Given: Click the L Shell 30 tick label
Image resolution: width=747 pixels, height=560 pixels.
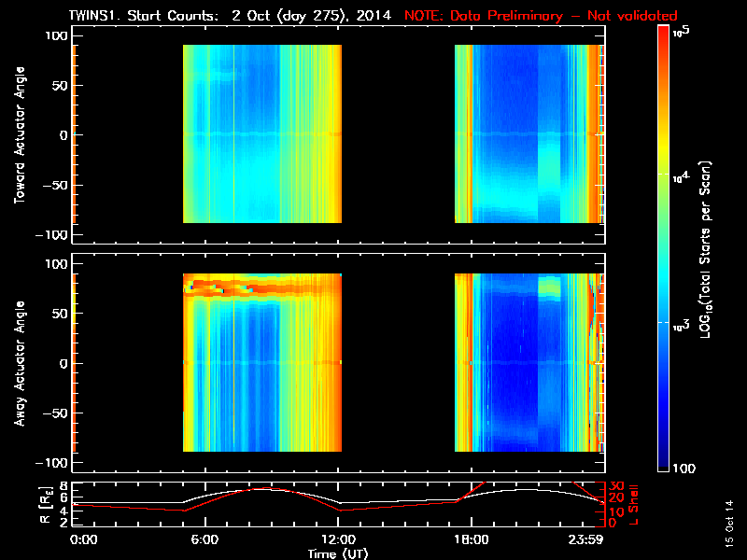Looking at the screenshot, I should (x=616, y=485).
